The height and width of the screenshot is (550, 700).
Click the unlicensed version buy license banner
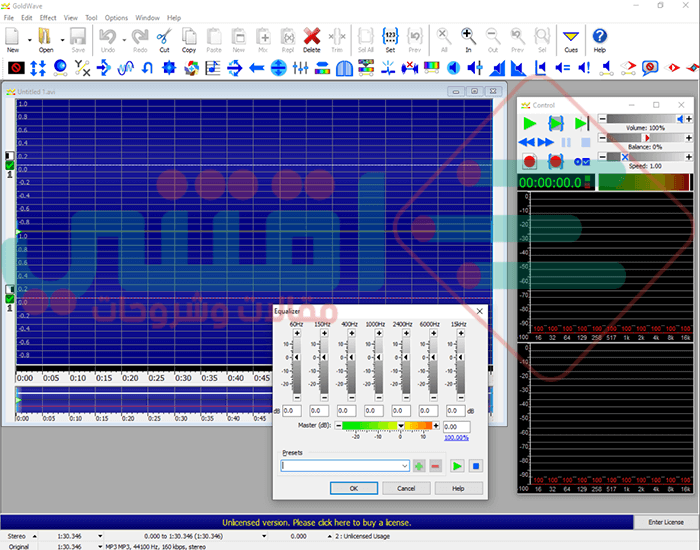317,522
